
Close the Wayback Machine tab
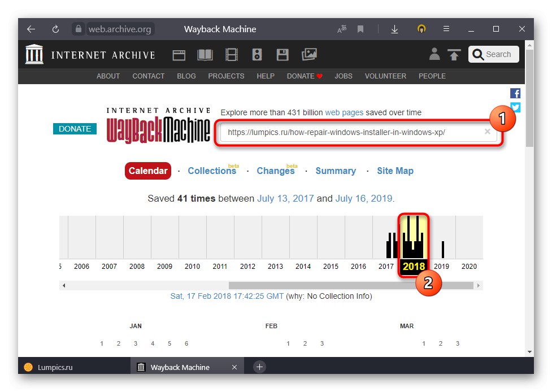pos(234,367)
